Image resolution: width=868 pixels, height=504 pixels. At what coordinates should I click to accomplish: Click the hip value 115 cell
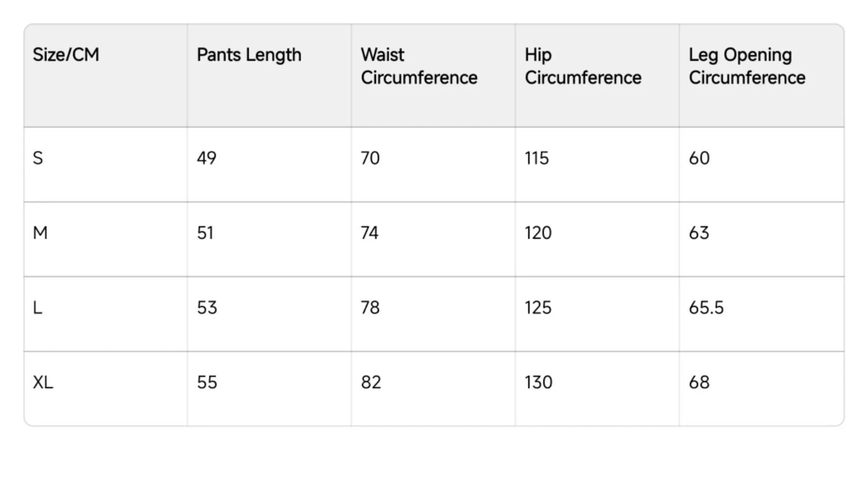pyautogui.click(x=537, y=158)
